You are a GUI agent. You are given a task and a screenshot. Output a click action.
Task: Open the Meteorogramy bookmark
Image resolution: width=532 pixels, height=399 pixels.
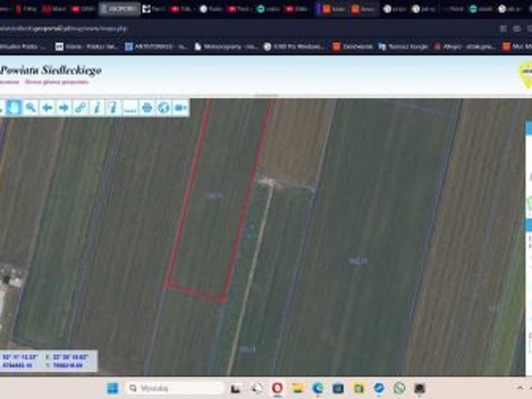(x=226, y=47)
